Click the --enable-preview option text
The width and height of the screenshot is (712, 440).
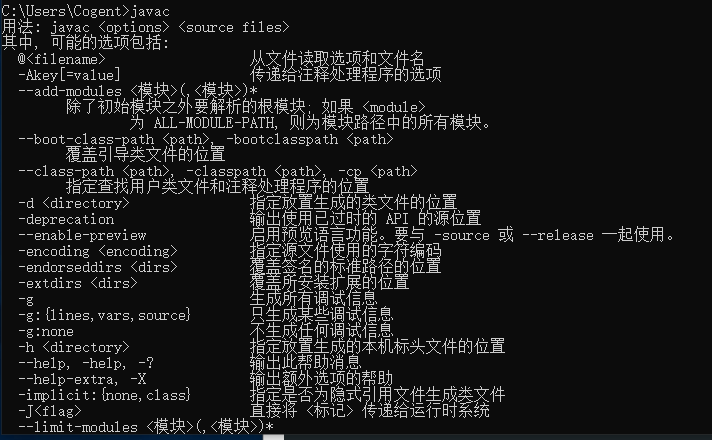pos(82,235)
